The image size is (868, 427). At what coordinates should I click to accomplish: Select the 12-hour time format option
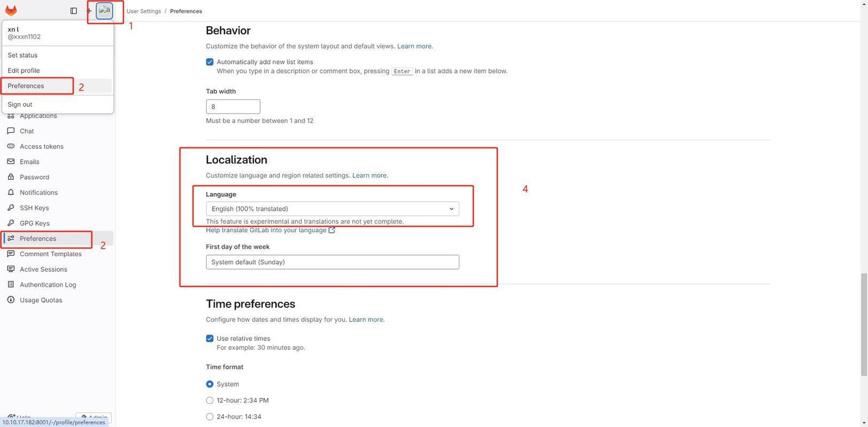(x=210, y=400)
